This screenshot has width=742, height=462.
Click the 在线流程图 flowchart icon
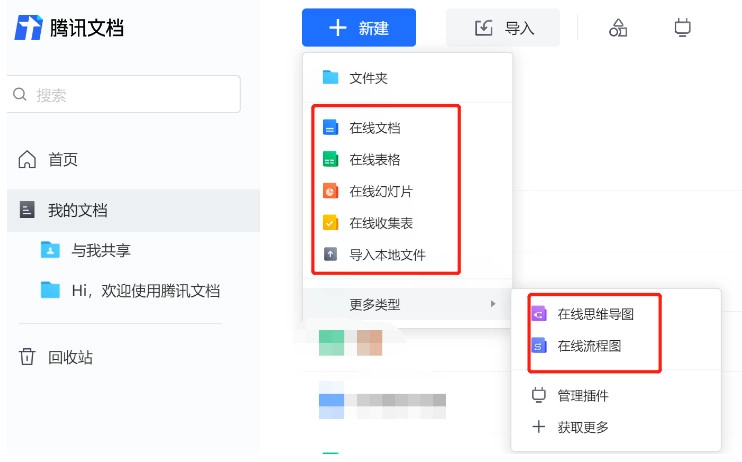pos(538,346)
